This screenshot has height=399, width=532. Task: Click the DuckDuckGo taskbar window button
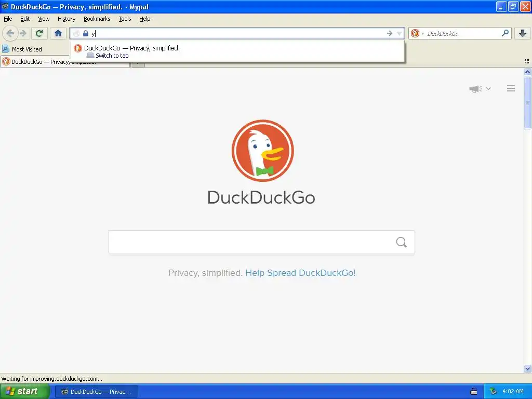[96, 392]
